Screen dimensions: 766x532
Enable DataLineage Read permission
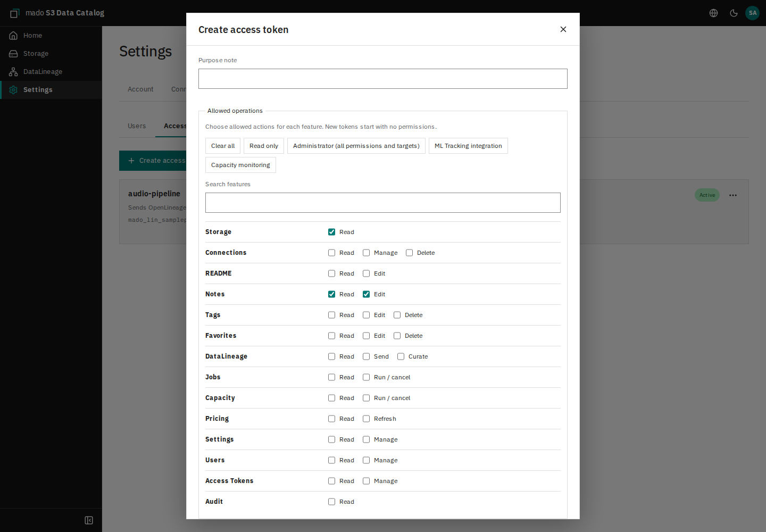point(331,356)
